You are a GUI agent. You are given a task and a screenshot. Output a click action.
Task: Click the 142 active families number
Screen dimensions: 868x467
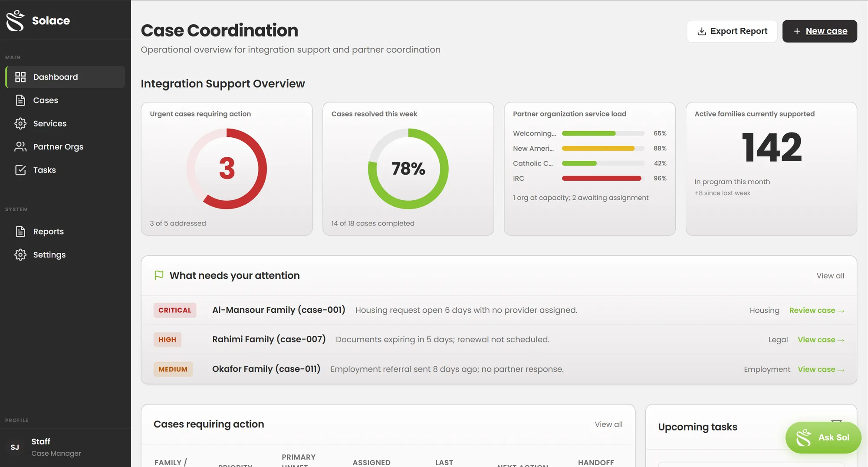(x=771, y=148)
